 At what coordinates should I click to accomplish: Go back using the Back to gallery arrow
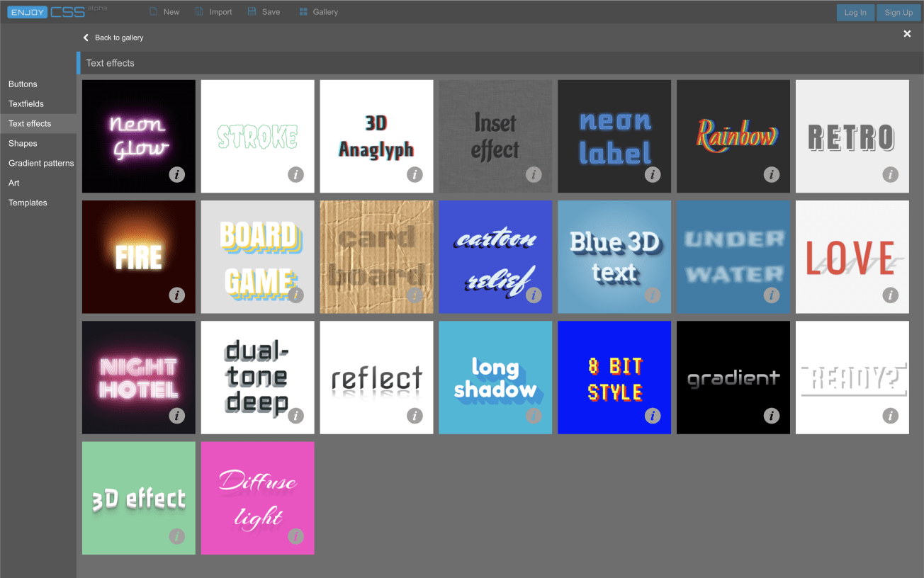pos(86,38)
